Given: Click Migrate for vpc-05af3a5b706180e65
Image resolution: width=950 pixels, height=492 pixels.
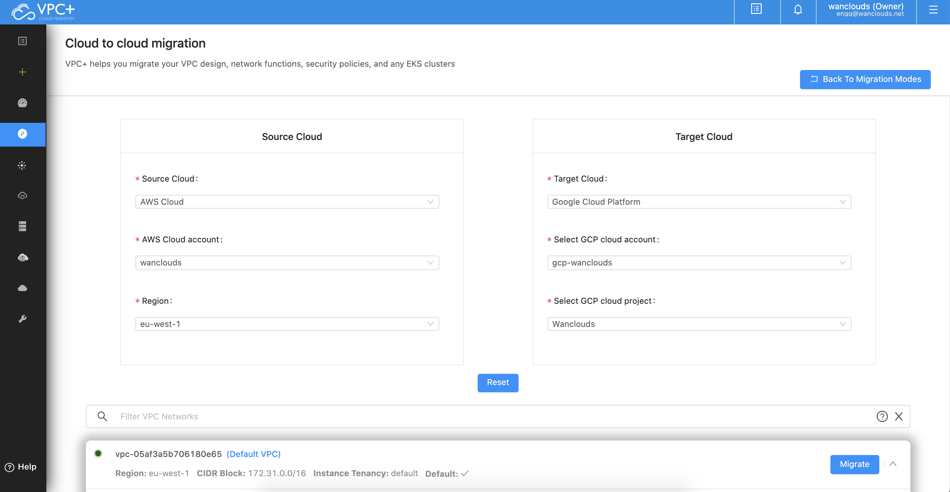Looking at the screenshot, I should [854, 465].
